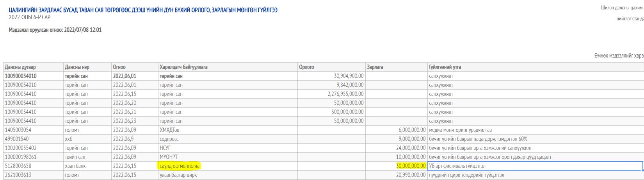Click the 'Зарлага' column header
Image resolution: width=644 pixels, height=180 pixels.
375,67
